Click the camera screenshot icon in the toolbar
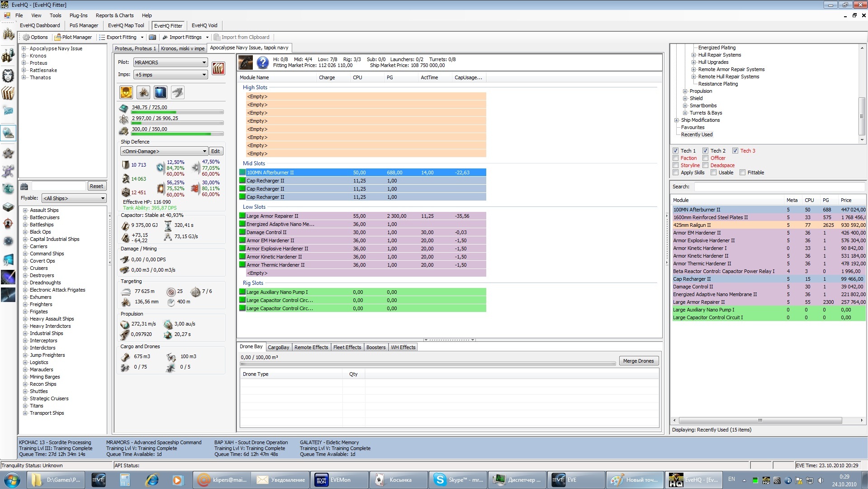This screenshot has width=868, height=489. click(x=152, y=37)
